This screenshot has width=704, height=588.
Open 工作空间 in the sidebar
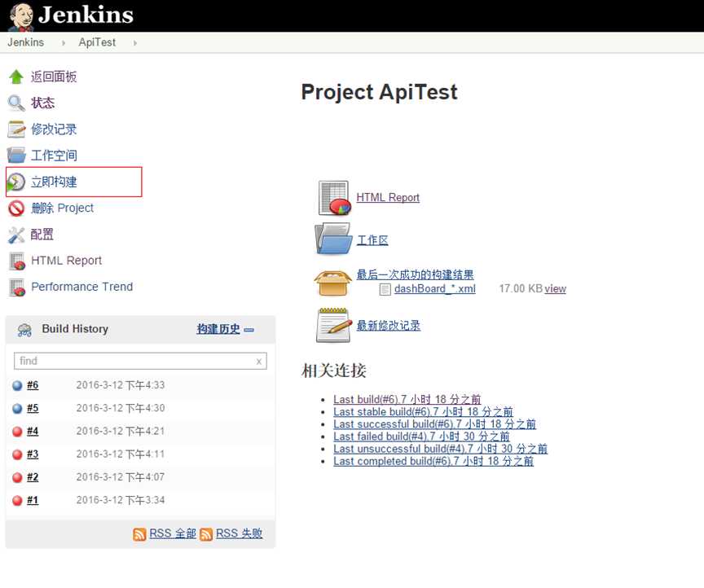tap(54, 156)
